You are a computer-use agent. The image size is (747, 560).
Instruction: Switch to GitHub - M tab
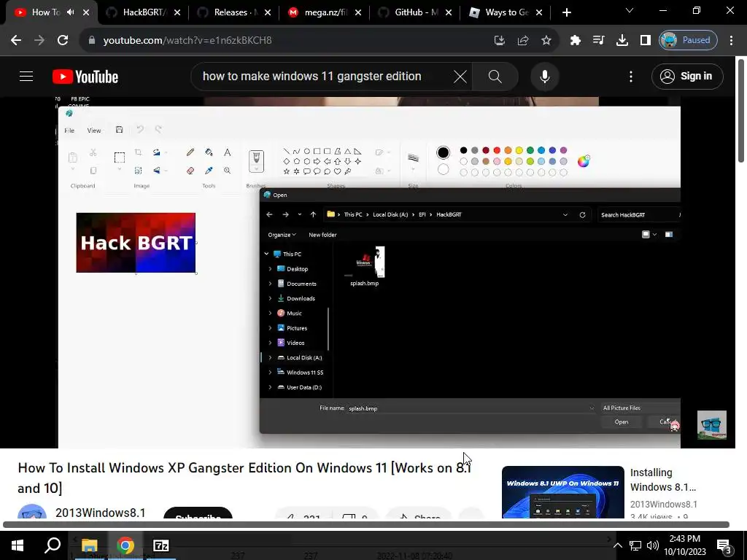tap(413, 12)
